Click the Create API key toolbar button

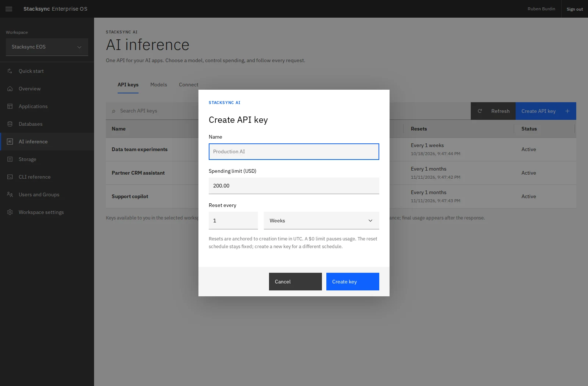point(546,111)
